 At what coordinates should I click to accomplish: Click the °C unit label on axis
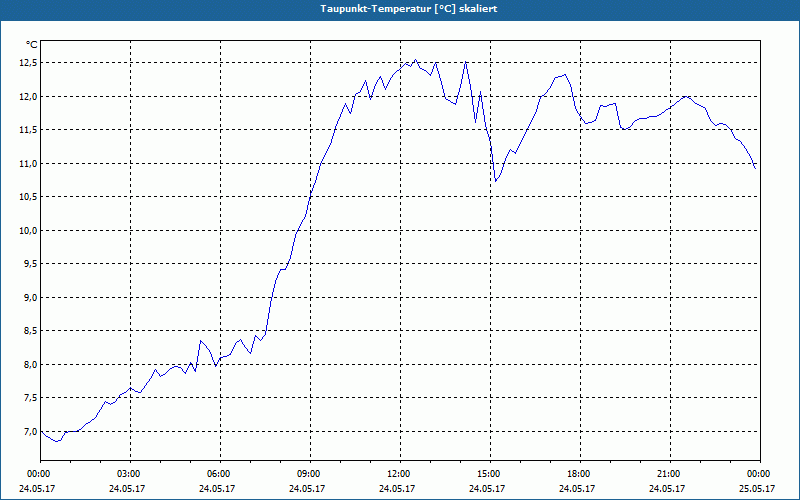click(x=32, y=45)
